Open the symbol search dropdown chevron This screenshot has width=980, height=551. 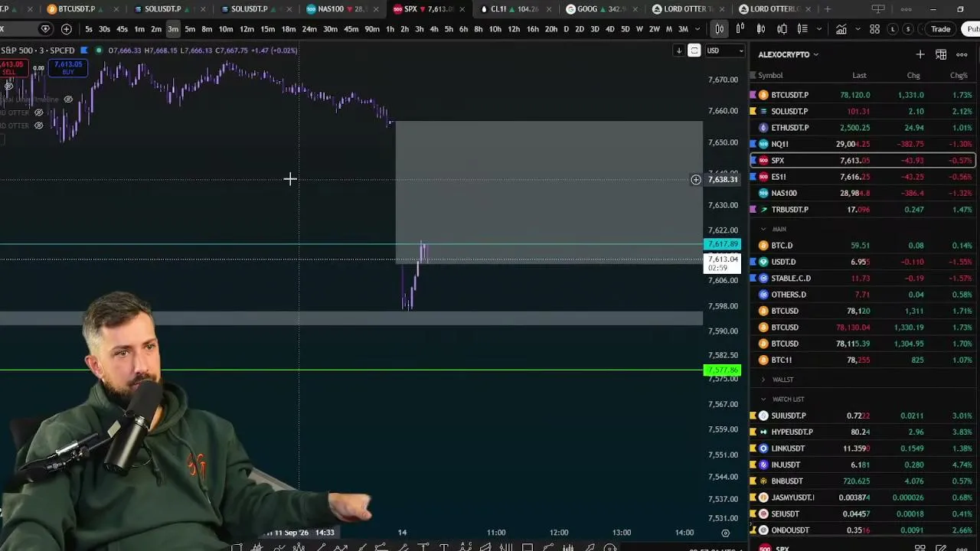coord(46,29)
